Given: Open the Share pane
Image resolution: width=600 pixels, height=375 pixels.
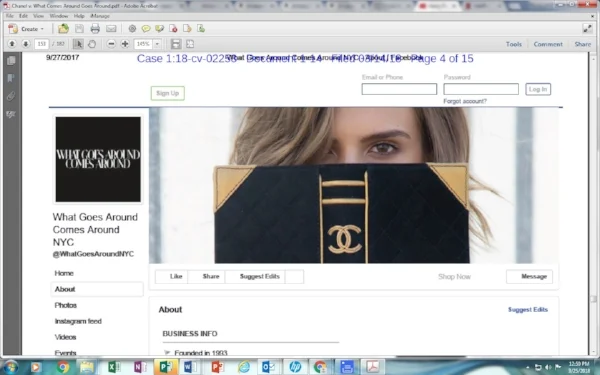Looking at the screenshot, I should pyautogui.click(x=582, y=44).
